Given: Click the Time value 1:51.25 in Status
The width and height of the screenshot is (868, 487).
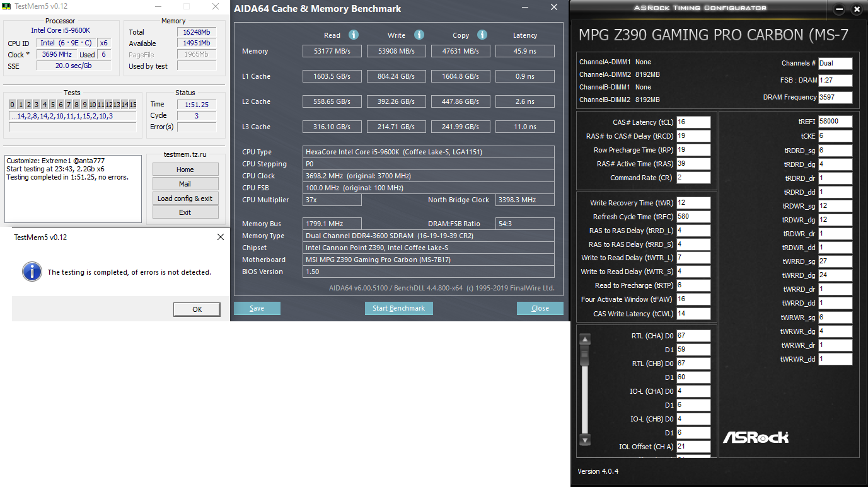Looking at the screenshot, I should [x=197, y=105].
